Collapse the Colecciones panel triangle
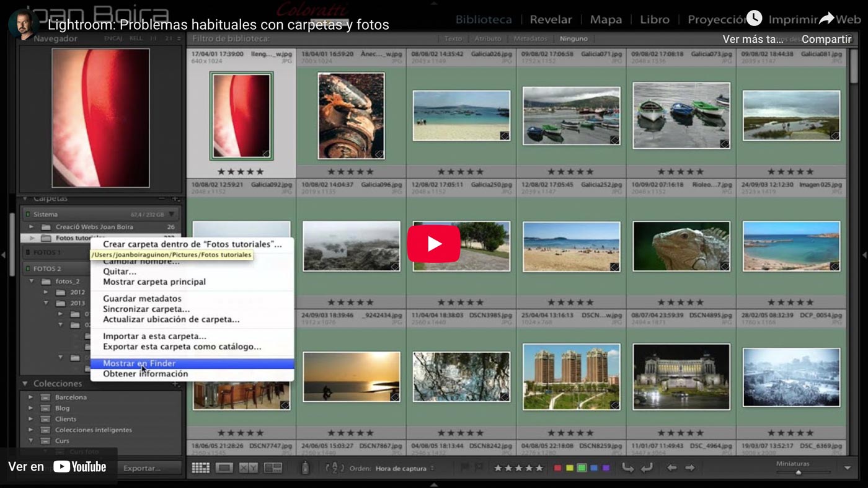 click(x=25, y=384)
